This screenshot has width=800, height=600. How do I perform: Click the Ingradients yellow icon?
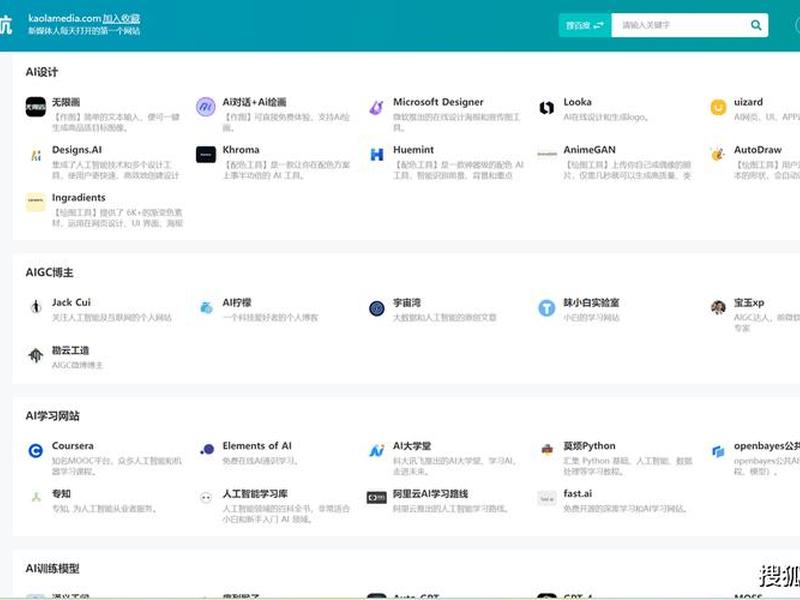point(36,202)
